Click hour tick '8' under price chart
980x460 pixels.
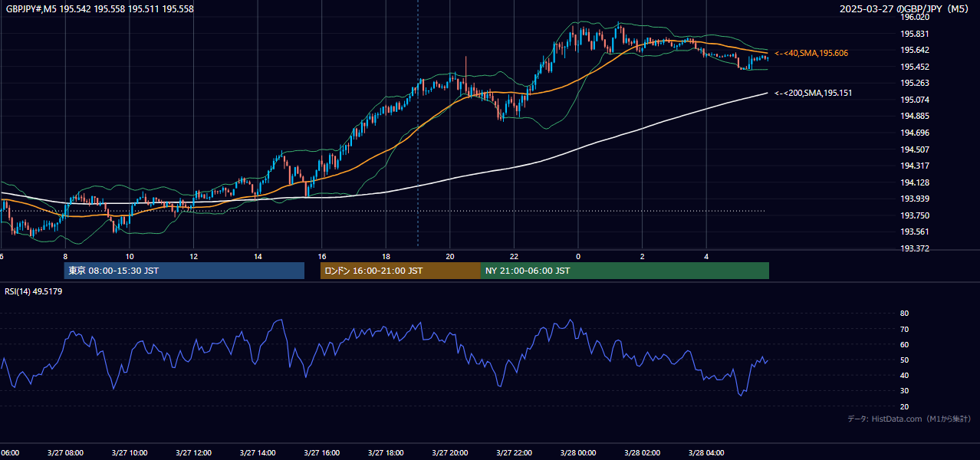(x=65, y=257)
